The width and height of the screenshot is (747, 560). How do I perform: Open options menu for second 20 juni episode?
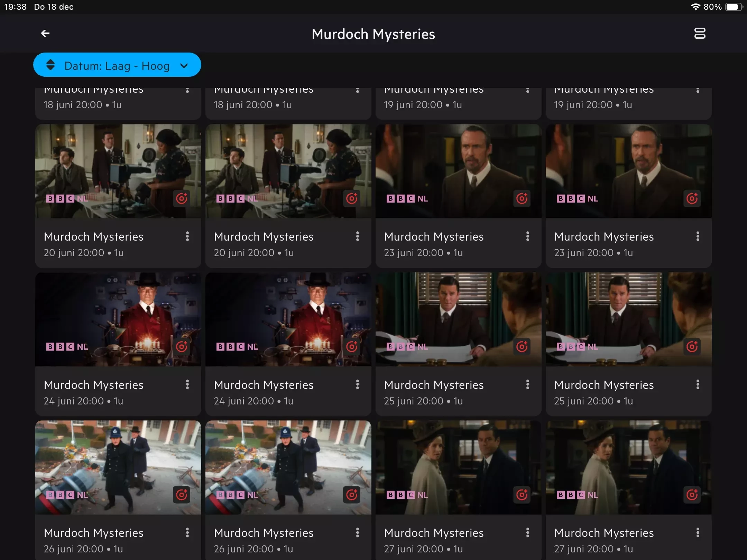point(357,236)
